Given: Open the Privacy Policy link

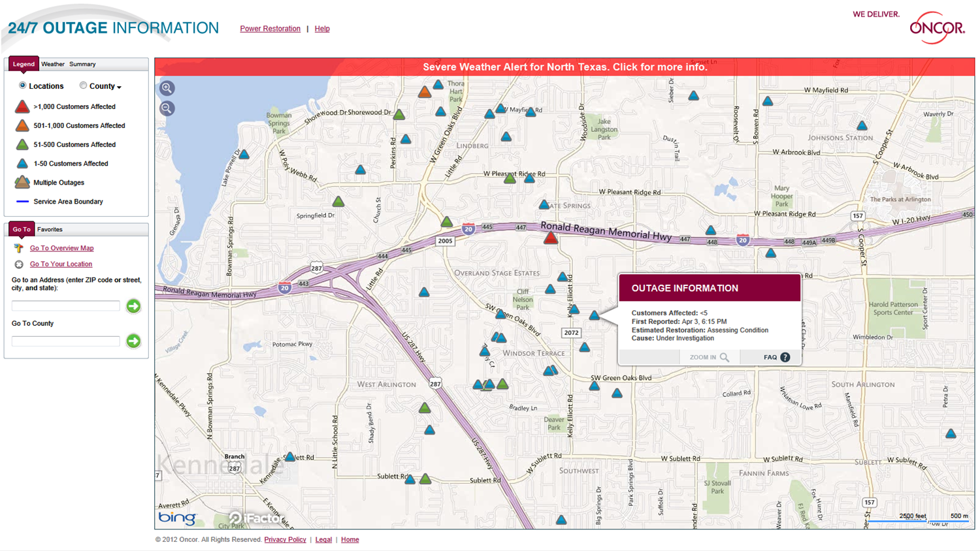Looking at the screenshot, I should 285,540.
